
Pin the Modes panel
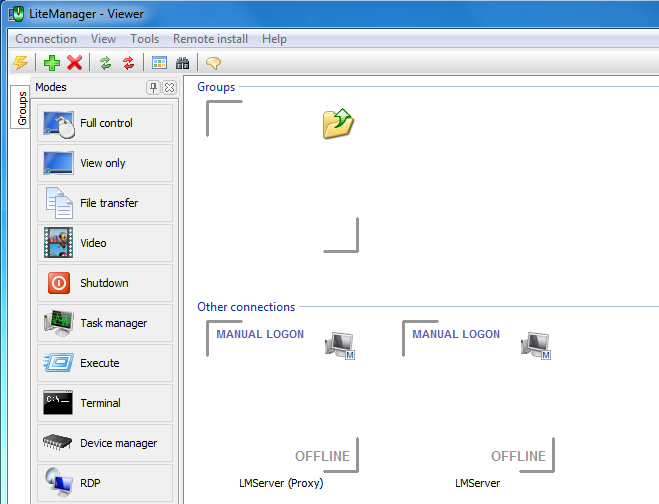[x=153, y=87]
